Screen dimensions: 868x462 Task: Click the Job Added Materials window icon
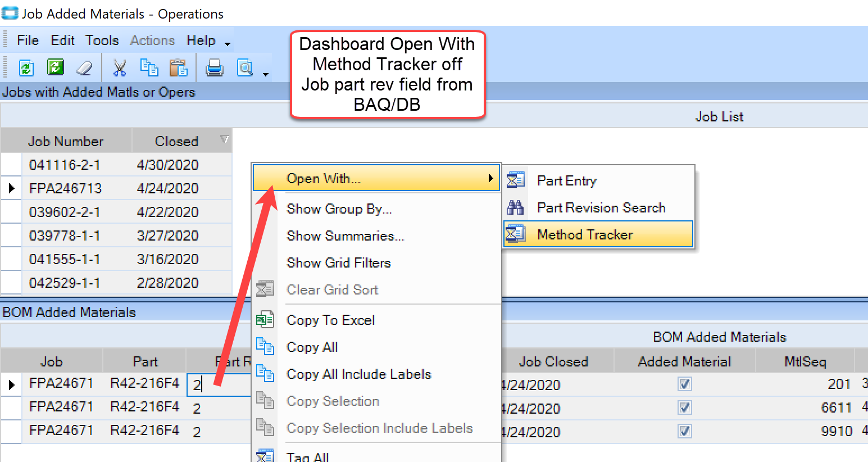tap(10, 13)
